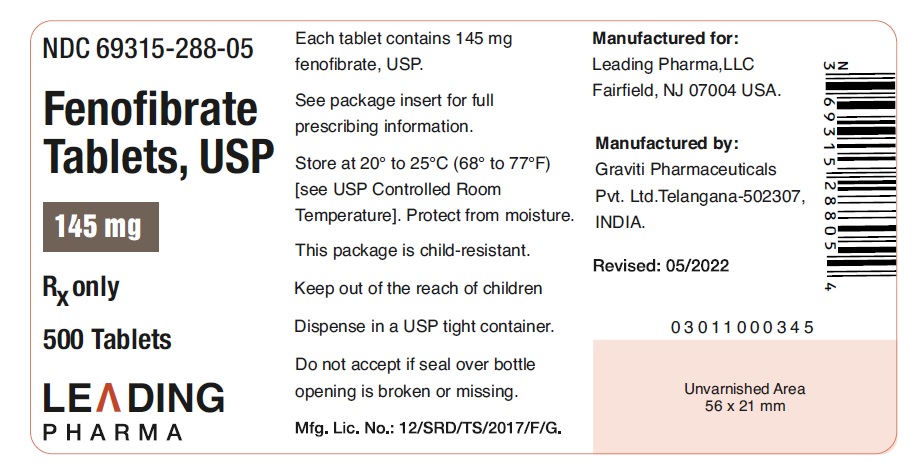
Task: Click the Leading Pharma logo
Action: [x=133, y=410]
